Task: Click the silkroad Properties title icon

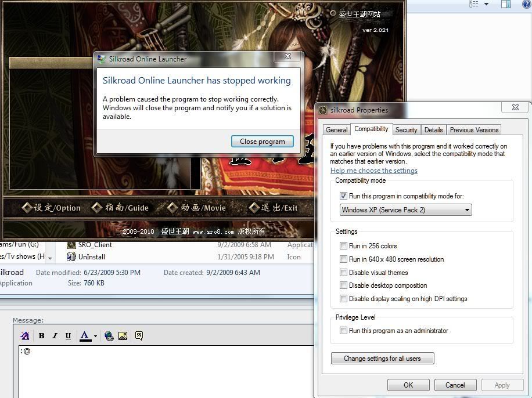Action: point(323,110)
